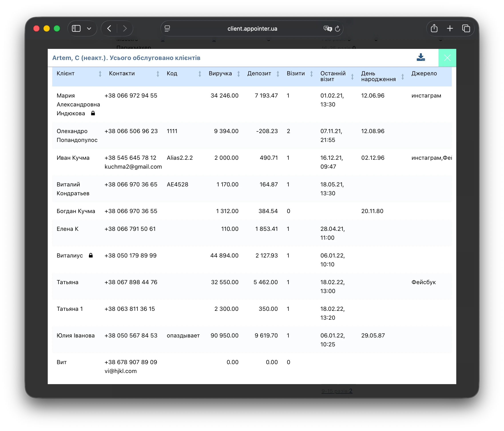Sort table by Клієнт column
Image resolution: width=504 pixels, height=431 pixels.
coord(100,74)
